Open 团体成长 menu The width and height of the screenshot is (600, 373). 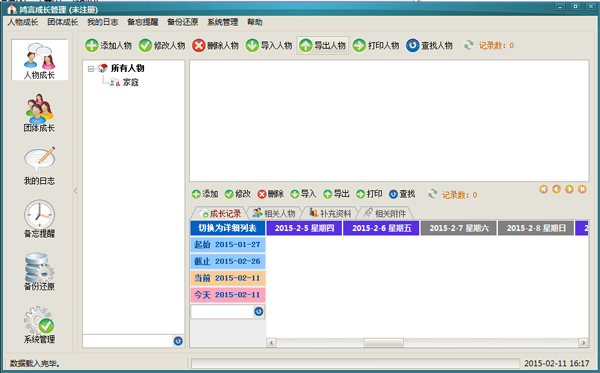point(63,22)
